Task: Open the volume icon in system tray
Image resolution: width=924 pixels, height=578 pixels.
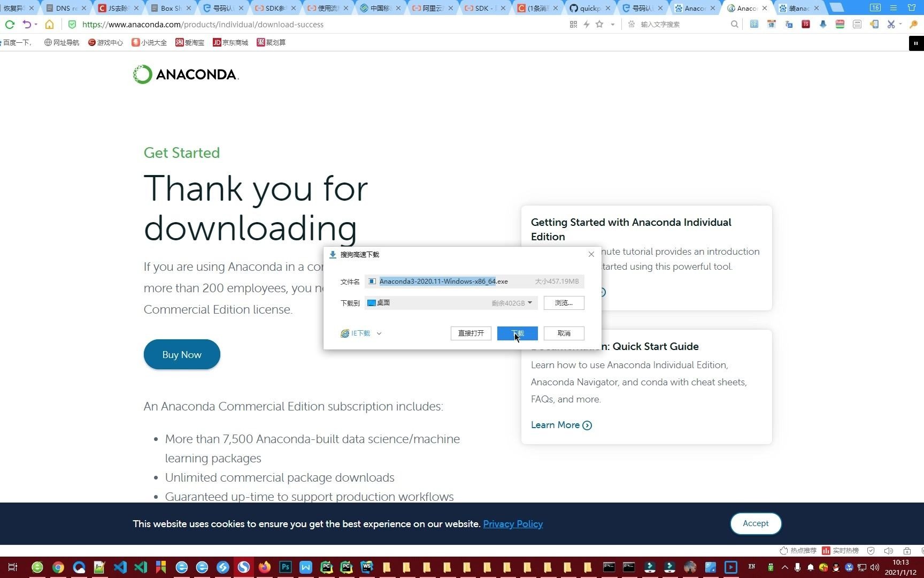Action: tap(874, 567)
